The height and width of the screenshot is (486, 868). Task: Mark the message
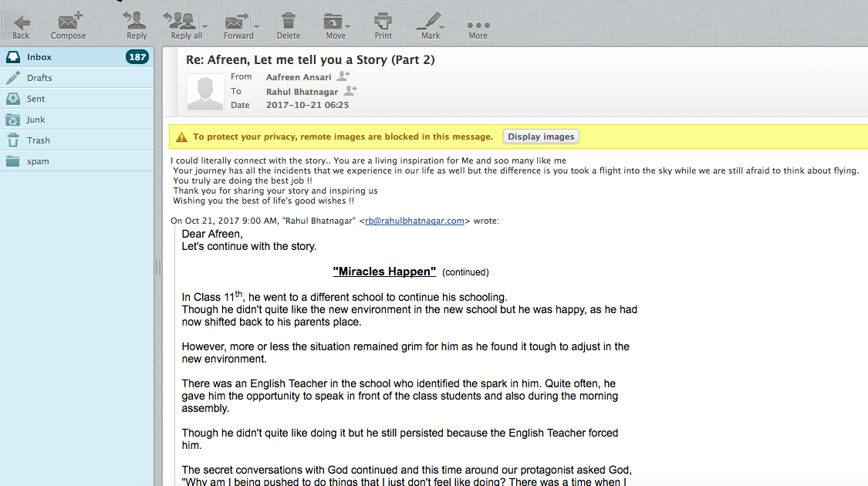(x=430, y=26)
